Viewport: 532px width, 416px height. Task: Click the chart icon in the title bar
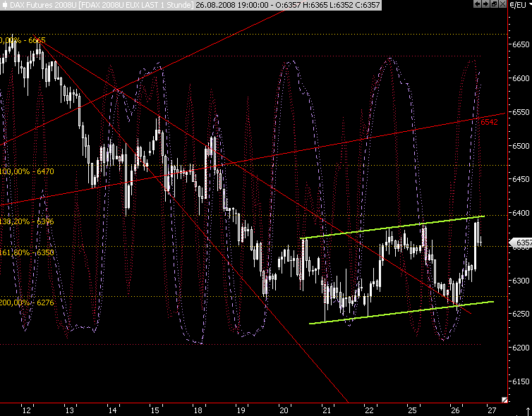pos(5,5)
